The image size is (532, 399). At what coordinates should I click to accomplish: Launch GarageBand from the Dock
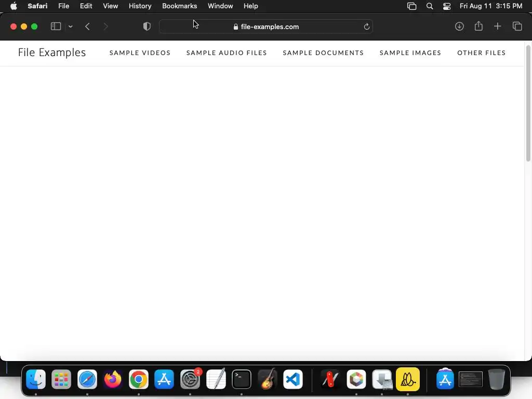268,379
